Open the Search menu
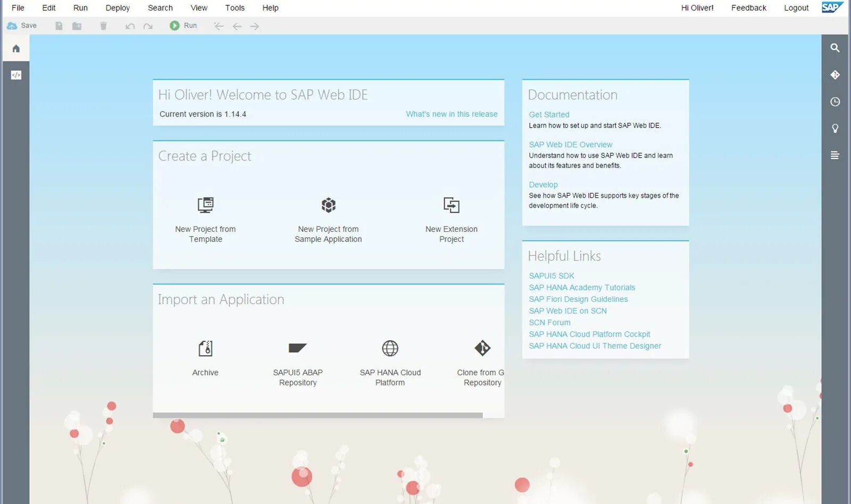 click(x=160, y=8)
